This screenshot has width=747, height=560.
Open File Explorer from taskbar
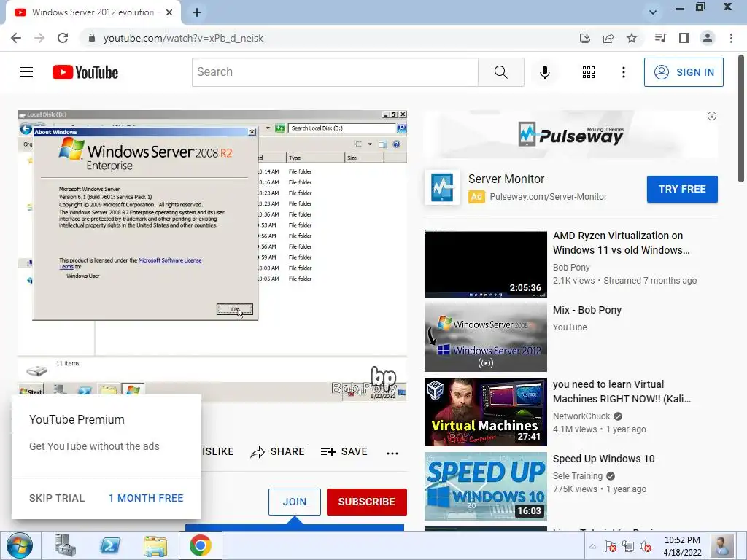pos(155,545)
